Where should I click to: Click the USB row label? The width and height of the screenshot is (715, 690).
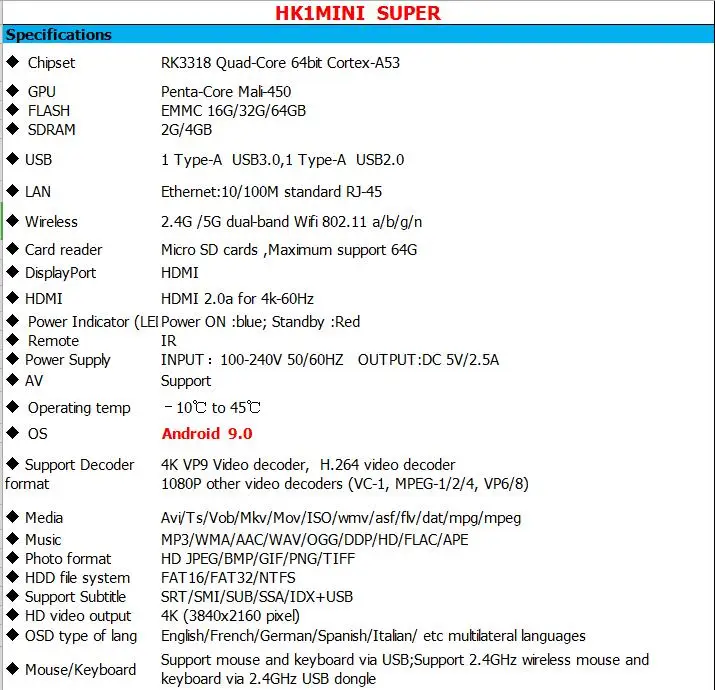(x=38, y=160)
